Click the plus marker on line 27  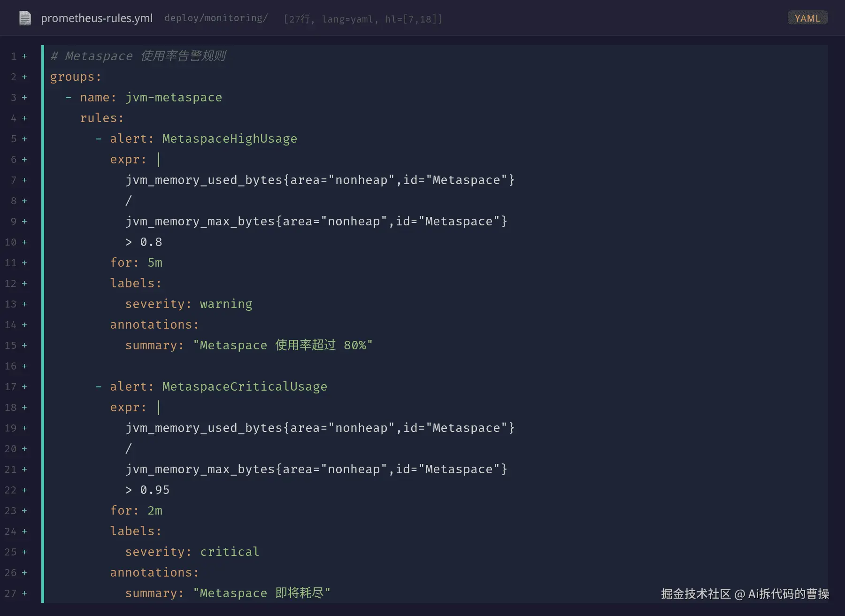click(x=24, y=593)
